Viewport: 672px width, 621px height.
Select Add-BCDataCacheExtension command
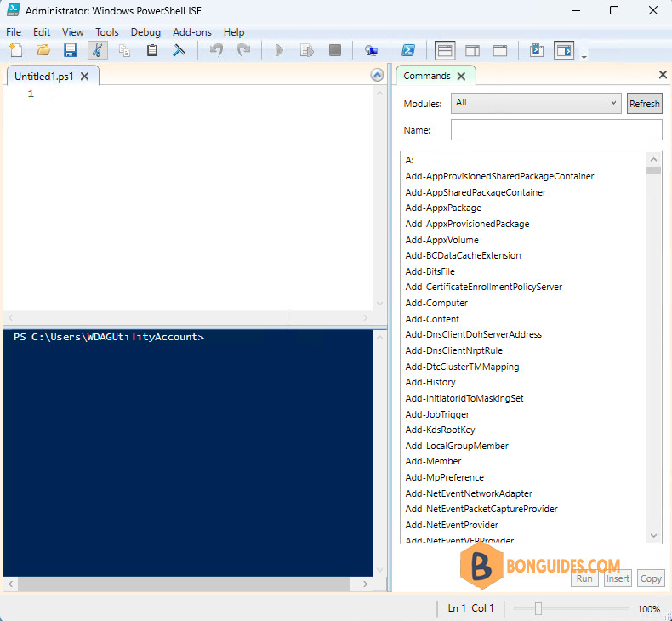coord(463,255)
